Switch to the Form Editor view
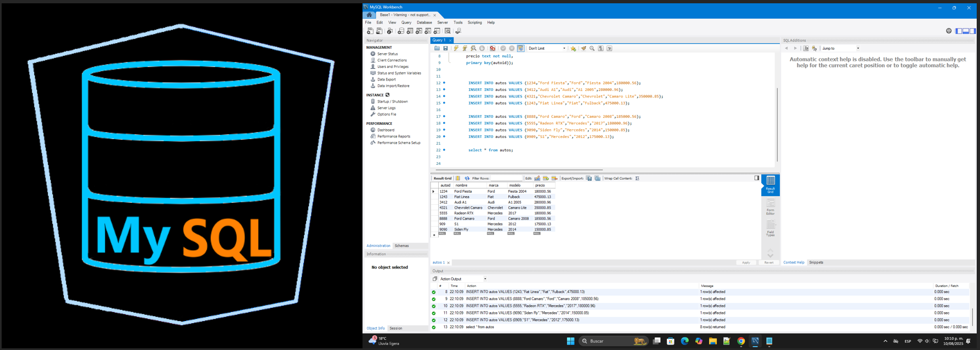 (771, 208)
